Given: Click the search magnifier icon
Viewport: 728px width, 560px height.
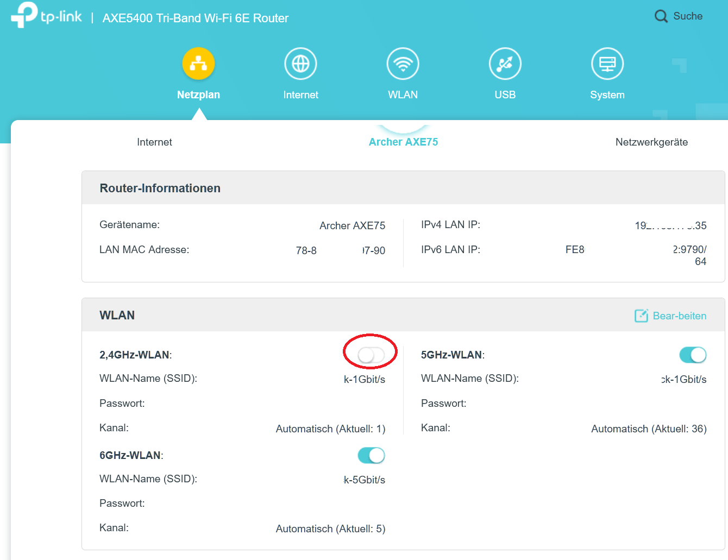Looking at the screenshot, I should click(661, 16).
